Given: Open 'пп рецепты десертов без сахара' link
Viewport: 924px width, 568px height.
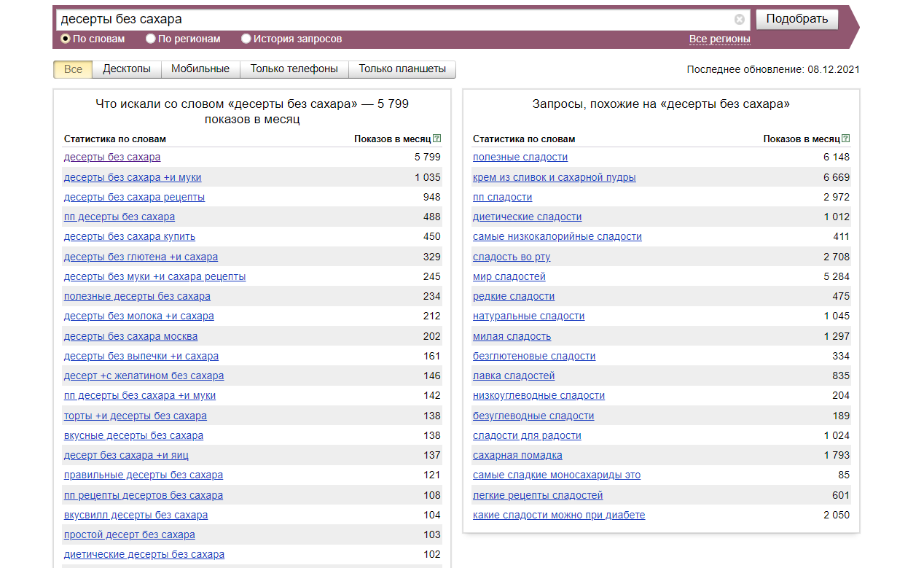Looking at the screenshot, I should (144, 495).
